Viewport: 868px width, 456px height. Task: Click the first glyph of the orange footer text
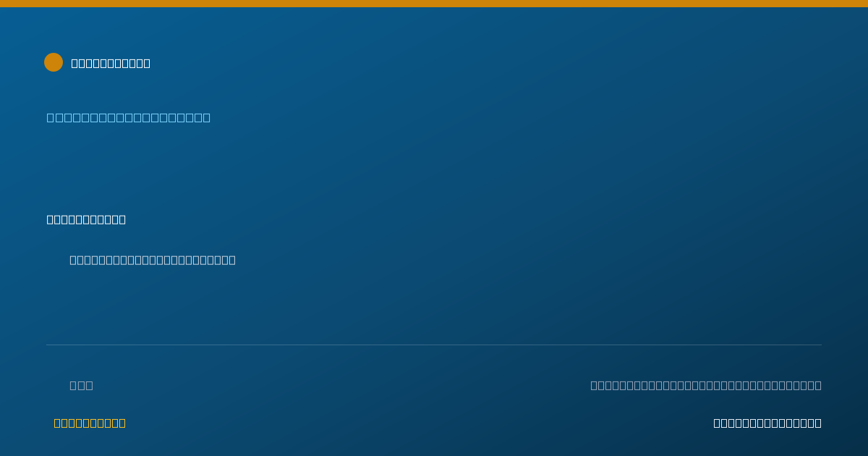tap(57, 423)
